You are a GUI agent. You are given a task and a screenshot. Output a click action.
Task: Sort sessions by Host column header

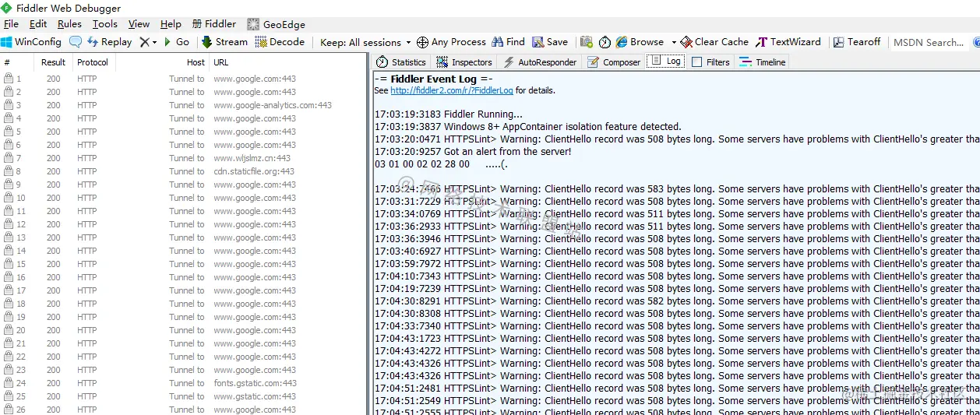(x=162, y=62)
